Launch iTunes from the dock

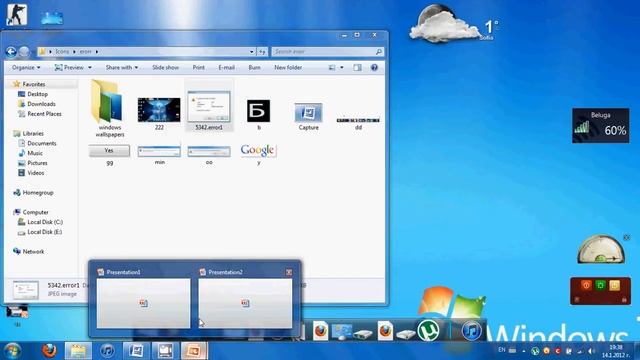(x=471, y=330)
